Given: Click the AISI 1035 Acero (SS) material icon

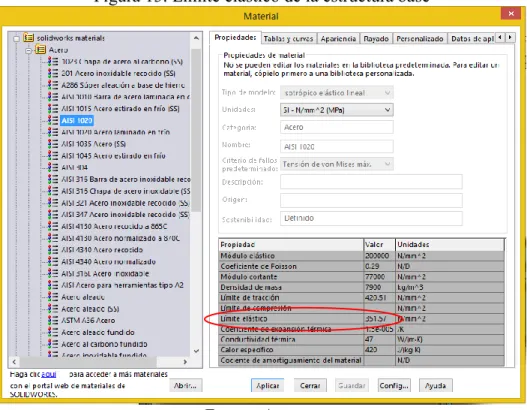Looking at the screenshot, I should [53, 144].
